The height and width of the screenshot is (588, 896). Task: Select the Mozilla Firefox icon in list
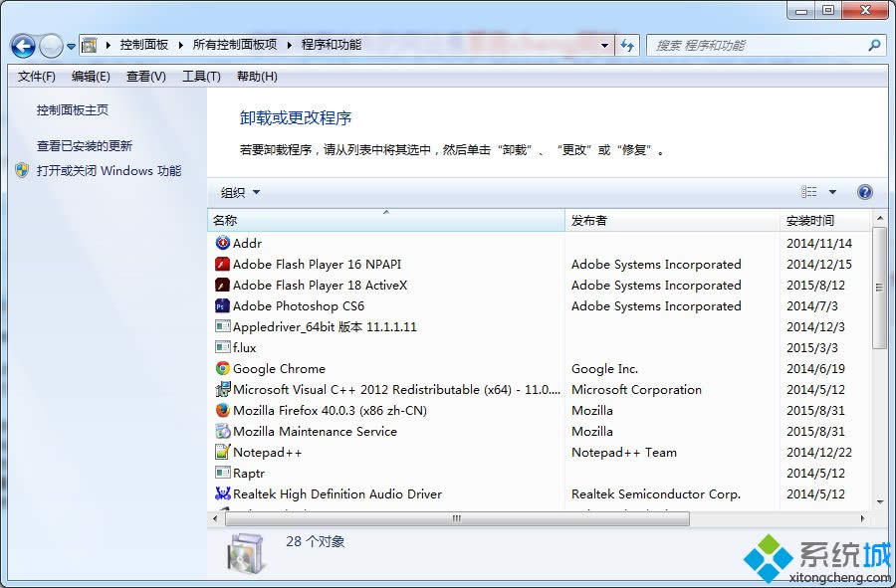(x=223, y=411)
